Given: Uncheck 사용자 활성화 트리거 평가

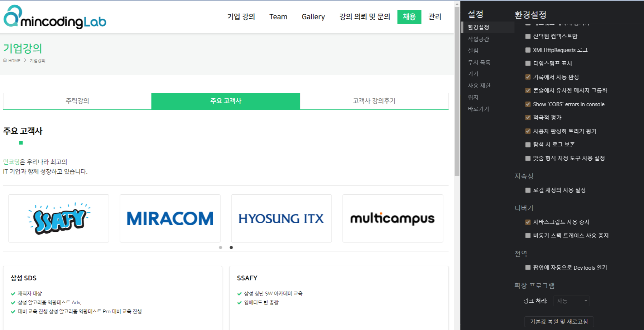Looking at the screenshot, I should (x=528, y=131).
